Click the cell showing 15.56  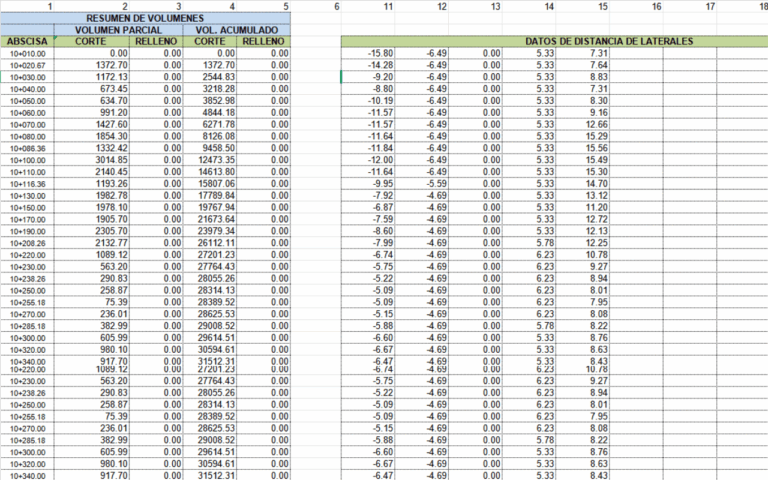[x=582, y=148]
